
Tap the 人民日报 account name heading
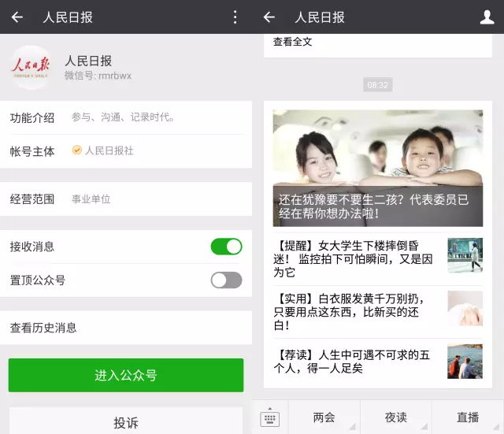pos(88,61)
